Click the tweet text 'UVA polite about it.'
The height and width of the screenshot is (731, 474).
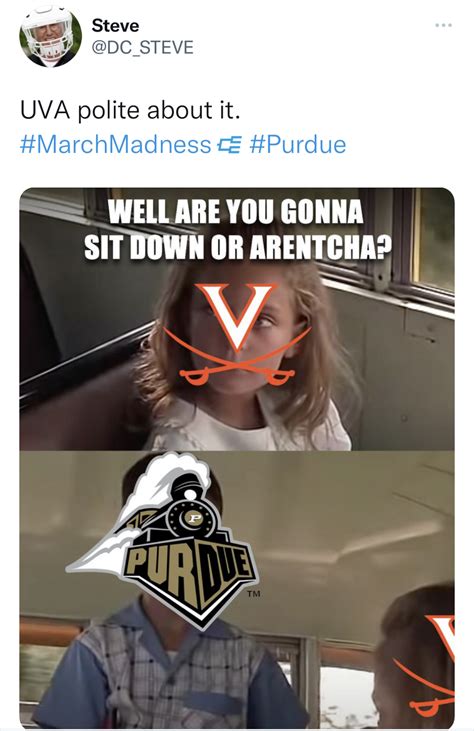click(130, 110)
